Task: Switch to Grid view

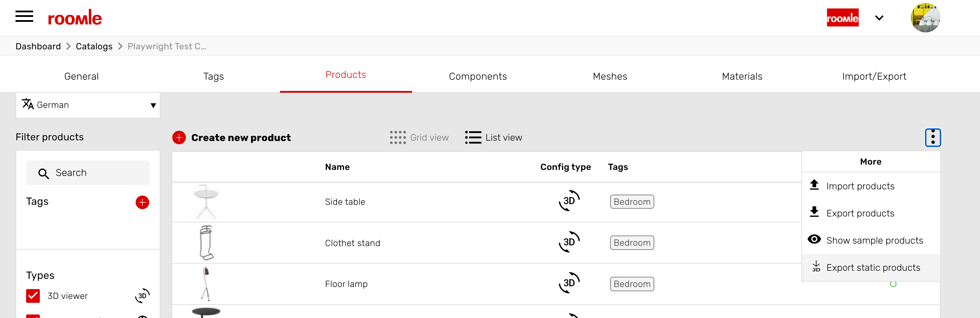Action: tap(419, 137)
